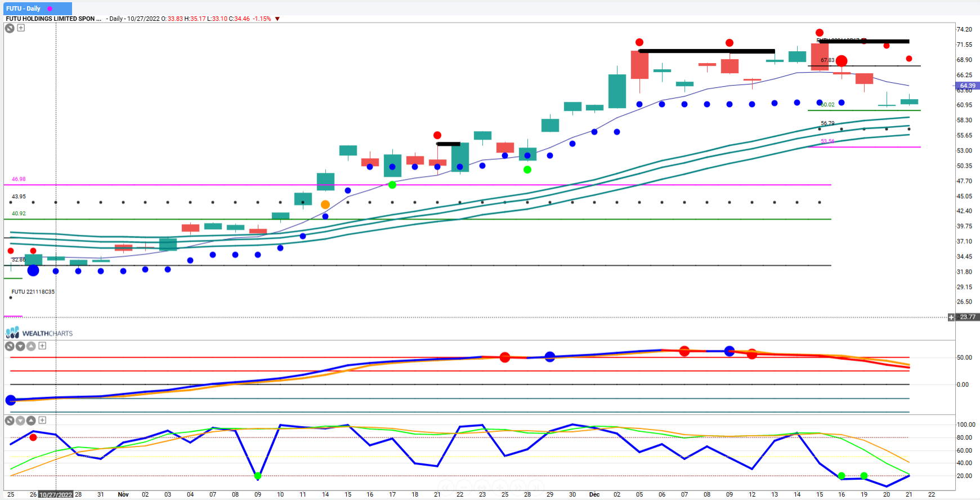Click the 32.86 level label
980x500 pixels.
pyautogui.click(x=19, y=260)
